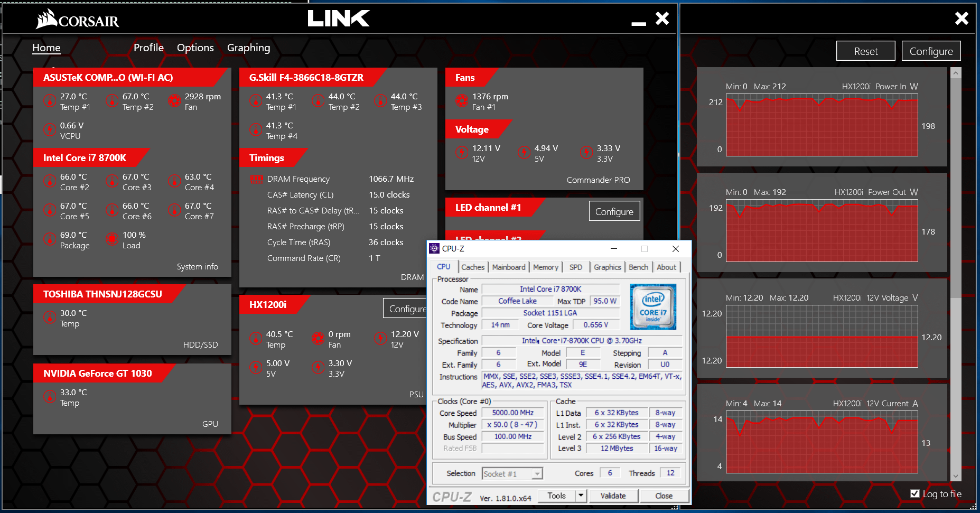
Task: Click the 2928 rpm motherboard fan icon
Action: 174,100
